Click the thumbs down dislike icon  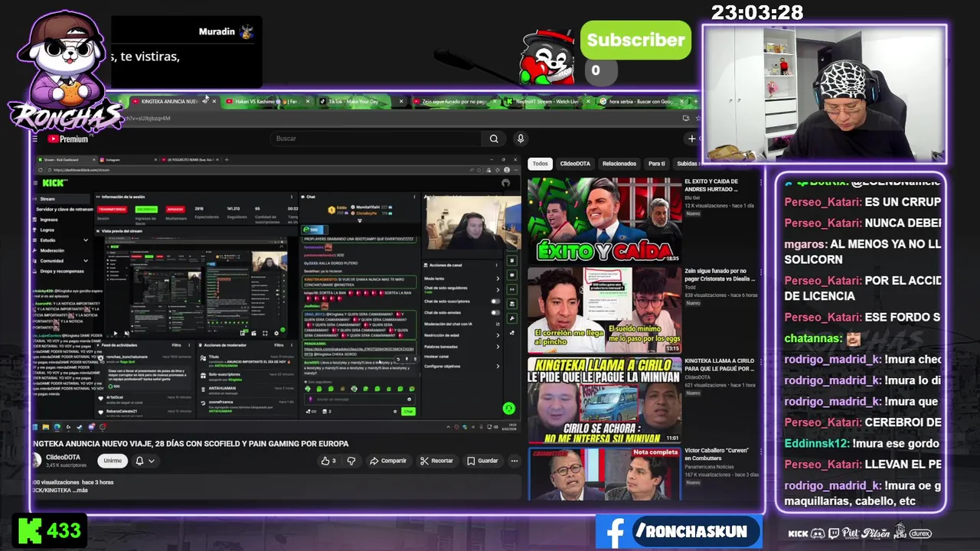351,461
